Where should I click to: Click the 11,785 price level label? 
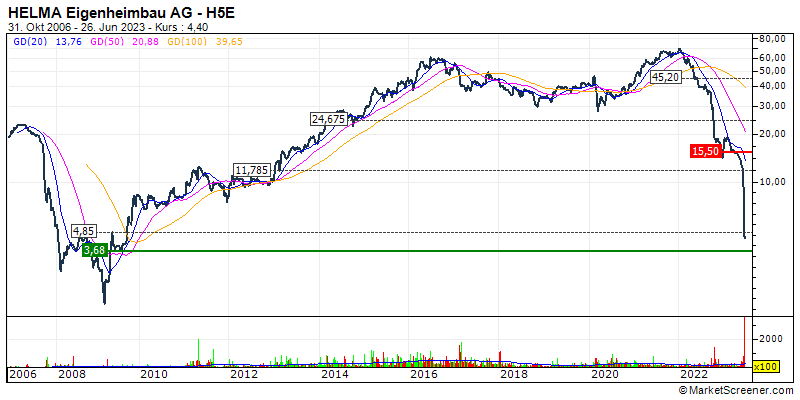pyautogui.click(x=251, y=170)
